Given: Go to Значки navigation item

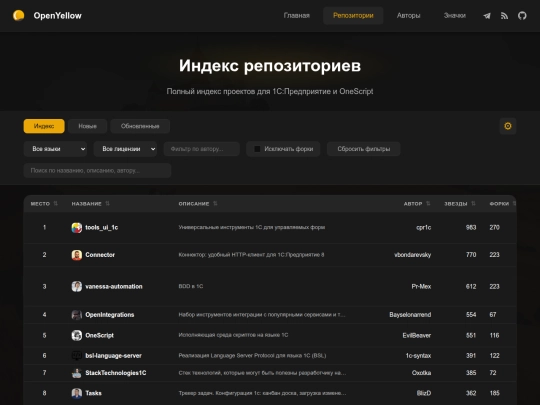Looking at the screenshot, I should (455, 15).
